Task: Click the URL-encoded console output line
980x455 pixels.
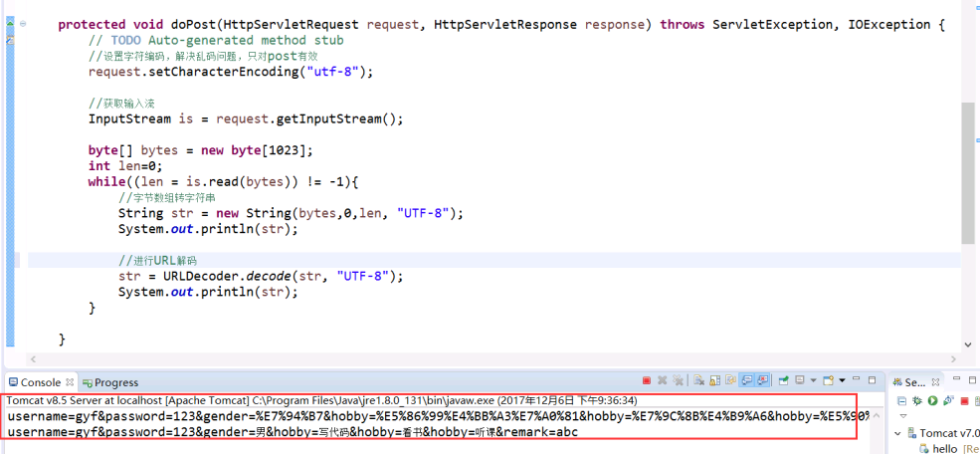Action: pyautogui.click(x=438, y=416)
